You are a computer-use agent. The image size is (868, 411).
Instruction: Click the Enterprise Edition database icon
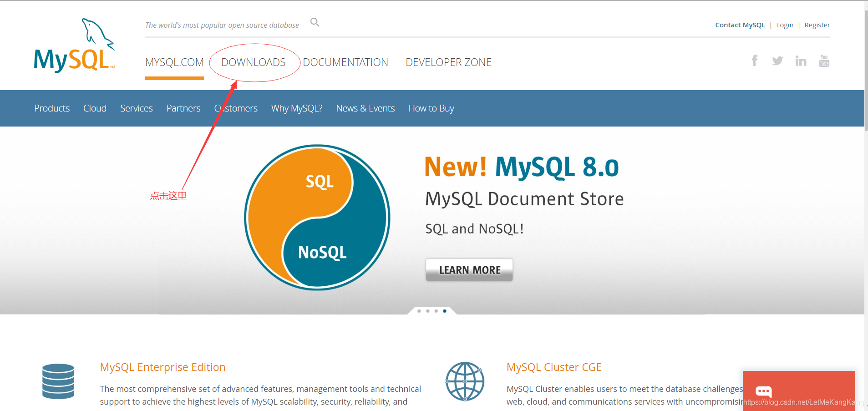(58, 381)
